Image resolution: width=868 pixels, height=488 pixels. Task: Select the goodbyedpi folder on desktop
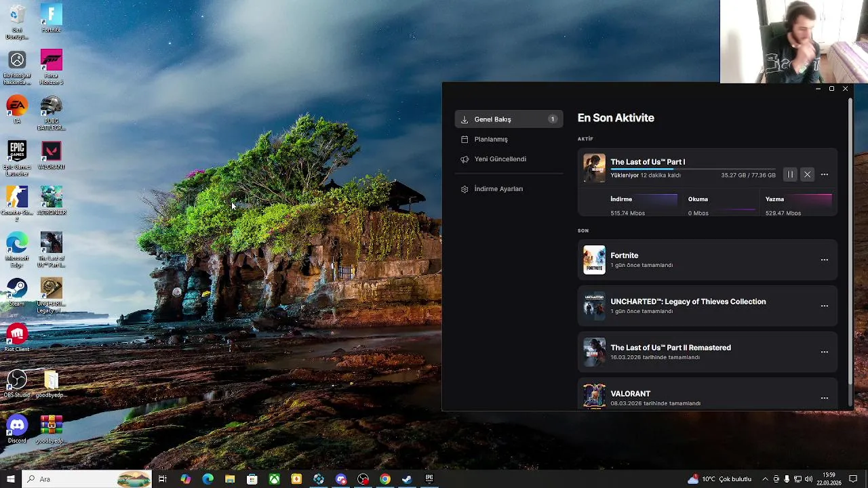[x=51, y=383]
